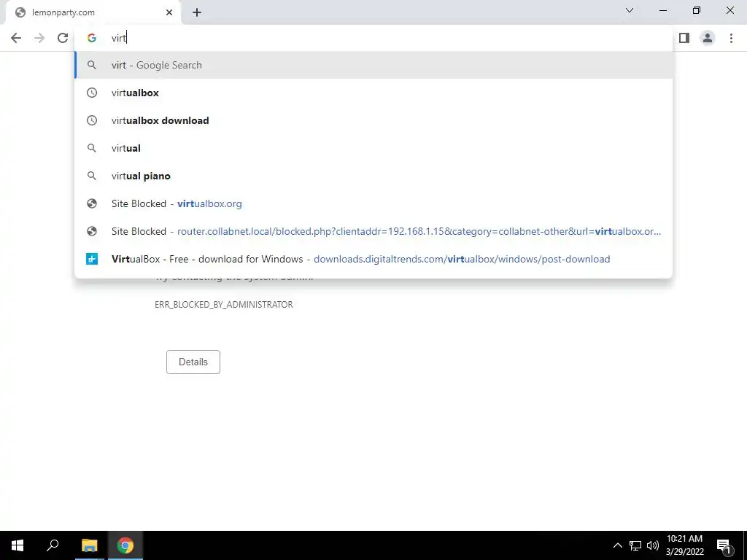The image size is (747, 560).
Task: Open VirtualBox digitaltrends download suggestion
Action: 373,259
